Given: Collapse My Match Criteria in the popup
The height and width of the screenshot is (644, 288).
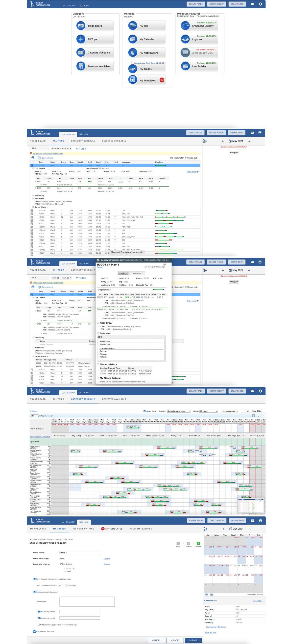Looking at the screenshot, I should [98, 378].
